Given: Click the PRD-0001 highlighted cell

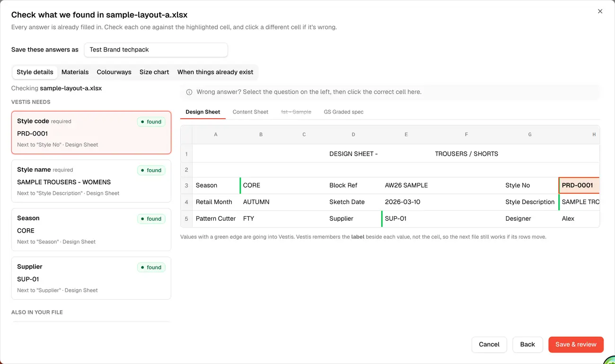Looking at the screenshot, I should pos(579,185).
